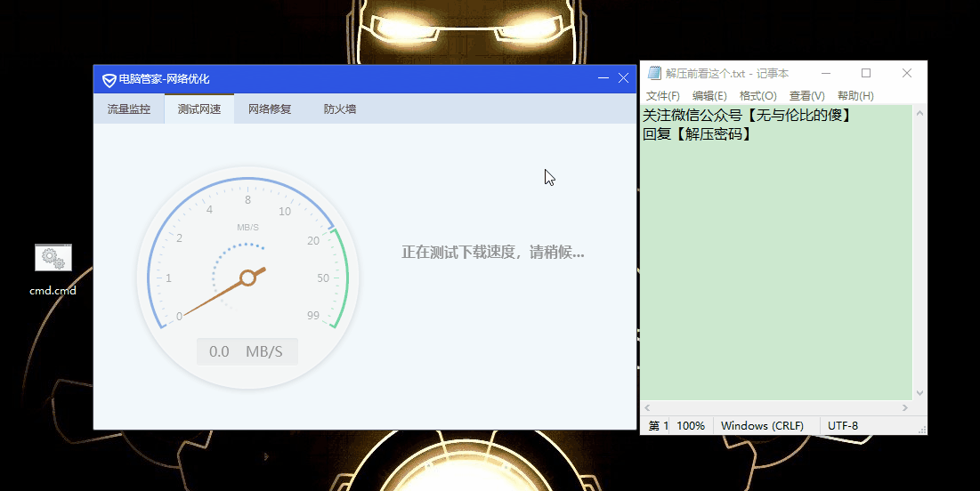Screen dimensions: 980x491
Task: Open the 帮助(H) menu in Notepad
Action: click(855, 95)
